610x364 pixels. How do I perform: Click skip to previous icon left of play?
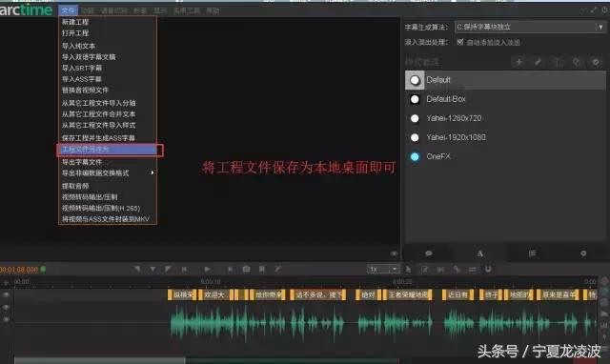[184, 269]
